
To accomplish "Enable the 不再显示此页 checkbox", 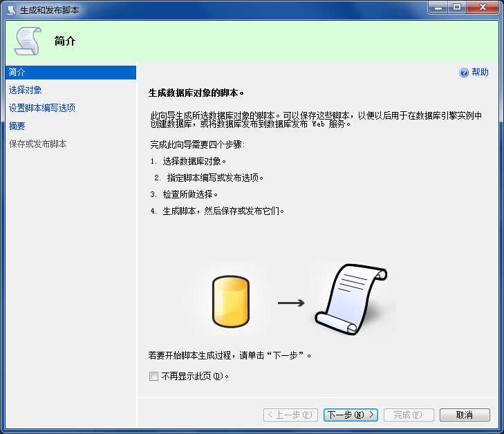I will click(153, 376).
